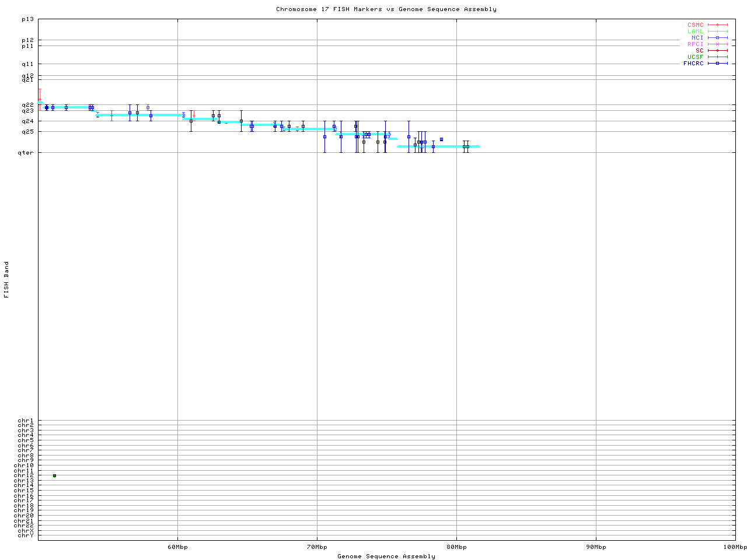The height and width of the screenshot is (560, 747).
Task: Click the light green LANL legend marker
Action: pyautogui.click(x=717, y=32)
